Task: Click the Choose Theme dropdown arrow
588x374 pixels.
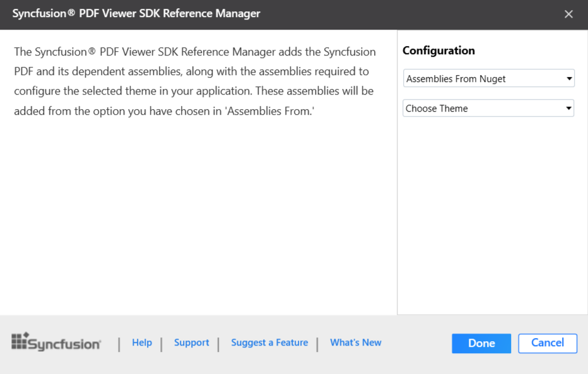Action: tap(568, 108)
